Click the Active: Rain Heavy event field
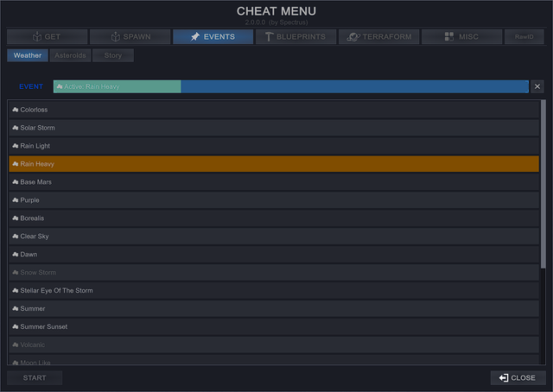This screenshot has height=392, width=553. [291, 86]
